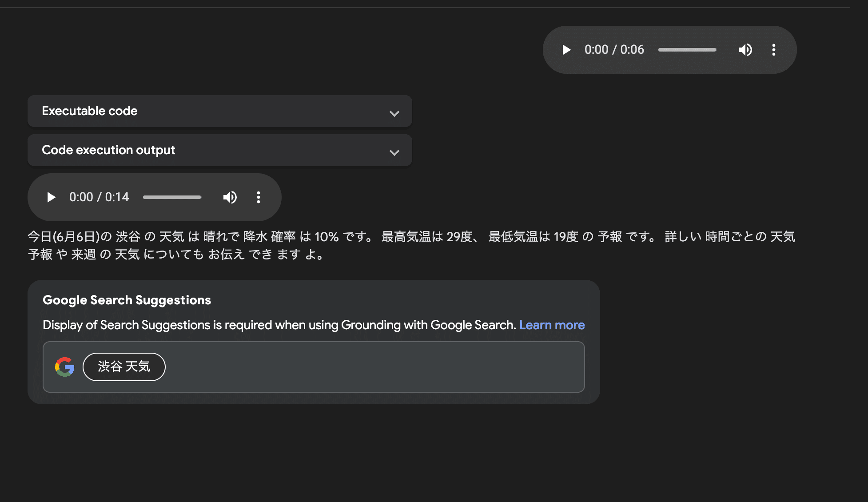Mute the 0:14 audio clip
Screen dimensions: 868x502
point(230,197)
